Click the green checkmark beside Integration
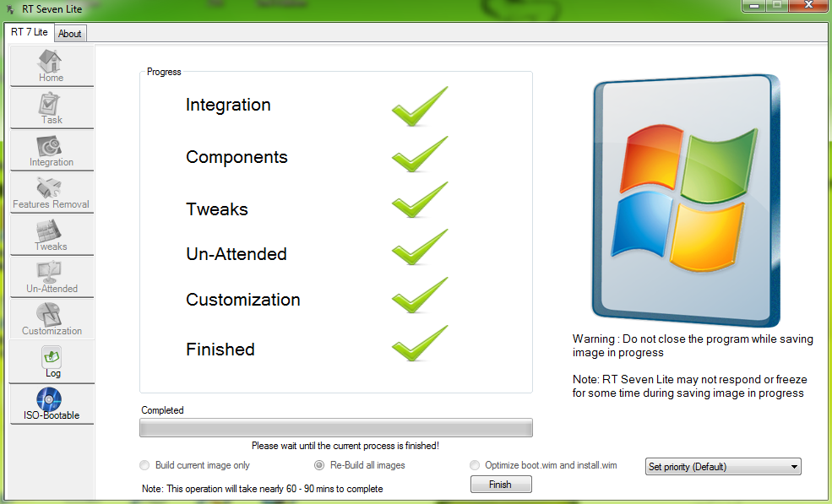 [x=420, y=106]
